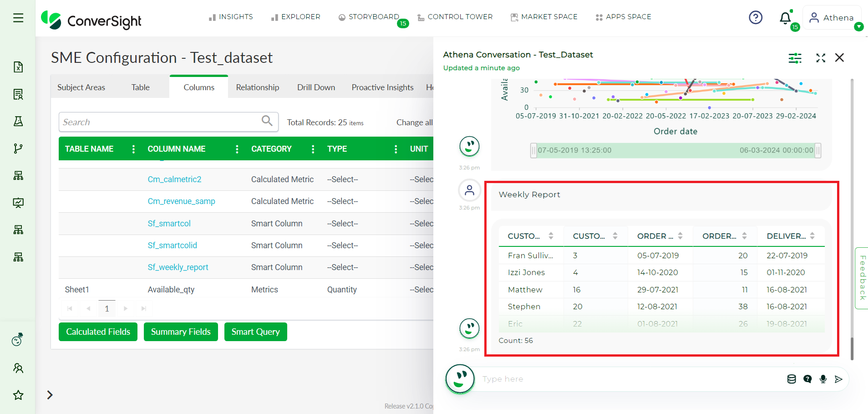Image resolution: width=868 pixels, height=414 pixels.
Task: Expand the sidebar with the chevron arrow
Action: point(50,395)
